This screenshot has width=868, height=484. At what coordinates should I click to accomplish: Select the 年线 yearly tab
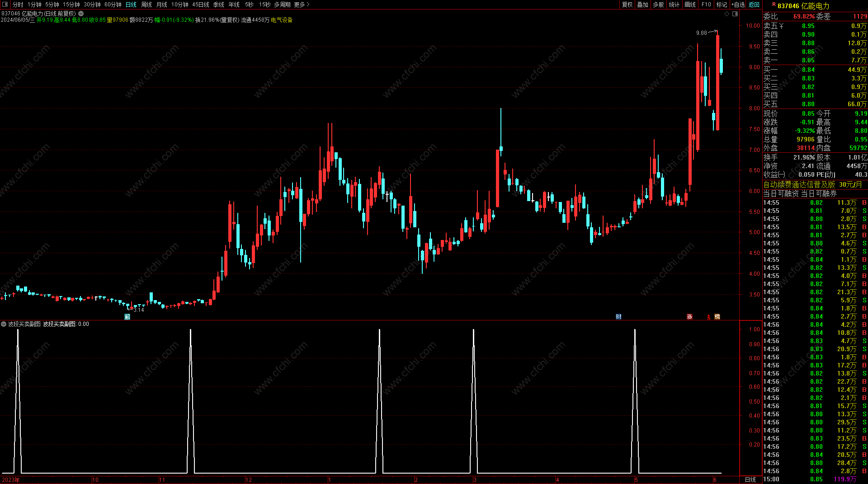[x=234, y=5]
